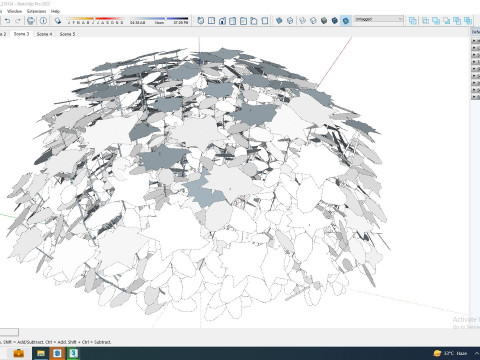Open File Explorer from the taskbar
The width and height of the screenshot is (480, 360).
click(x=41, y=353)
